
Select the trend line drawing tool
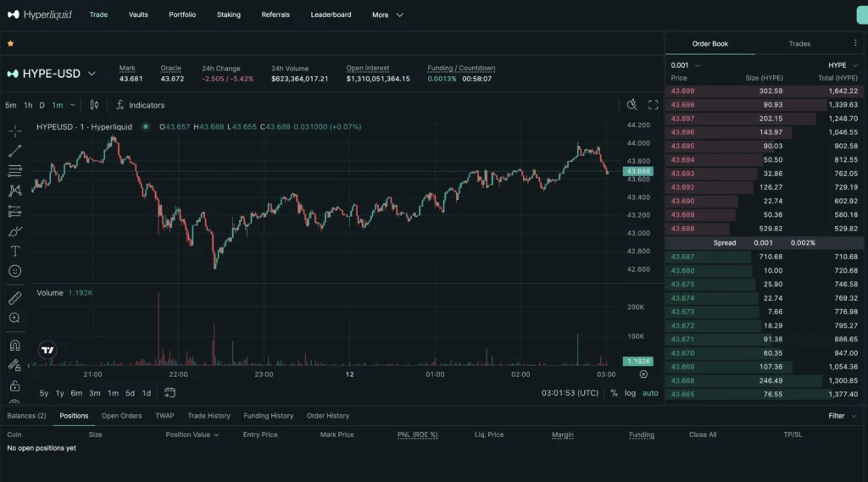click(15, 151)
